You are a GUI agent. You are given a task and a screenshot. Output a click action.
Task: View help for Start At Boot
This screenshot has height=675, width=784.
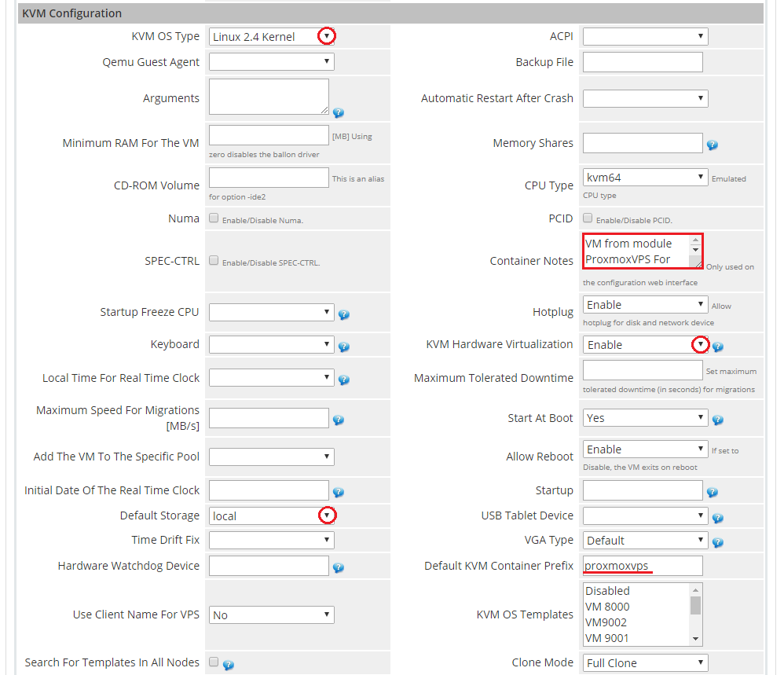718,420
